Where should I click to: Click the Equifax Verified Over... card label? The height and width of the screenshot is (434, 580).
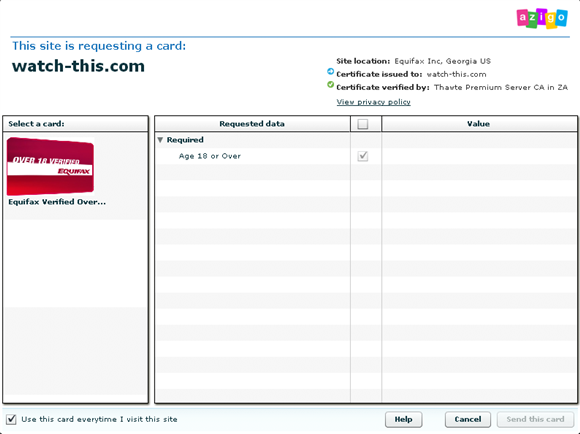point(57,202)
